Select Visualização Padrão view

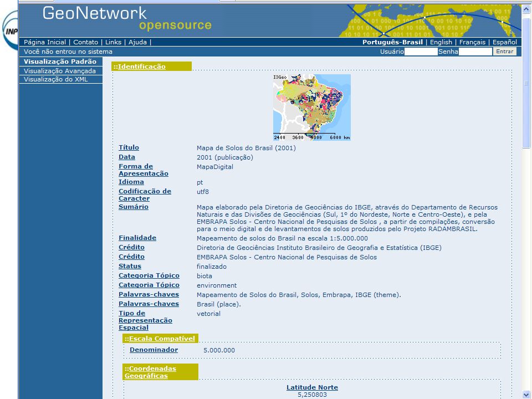[60, 62]
